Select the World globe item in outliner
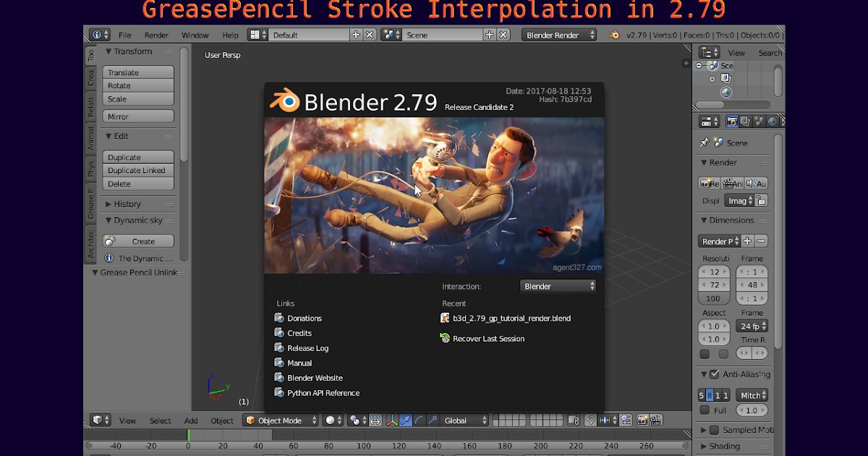 pos(727,92)
